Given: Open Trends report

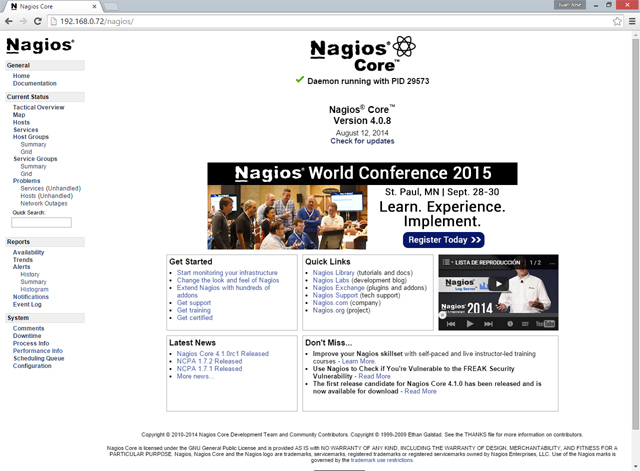Looking at the screenshot, I should tap(22, 260).
